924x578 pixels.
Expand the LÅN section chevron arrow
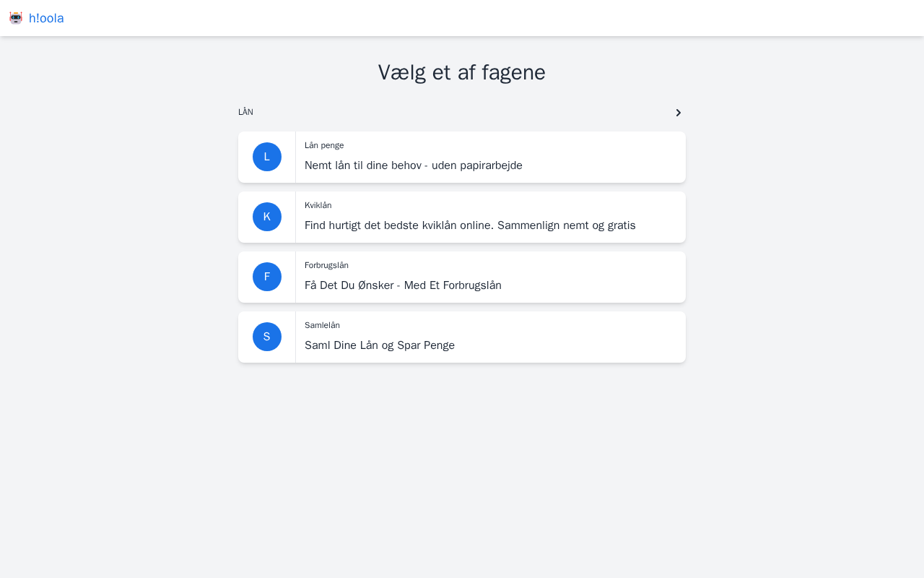point(678,113)
